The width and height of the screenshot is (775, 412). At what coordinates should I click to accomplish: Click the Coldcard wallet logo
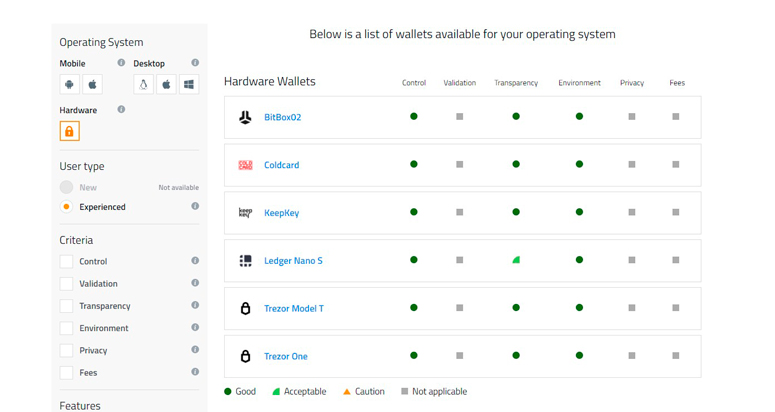pyautogui.click(x=245, y=165)
